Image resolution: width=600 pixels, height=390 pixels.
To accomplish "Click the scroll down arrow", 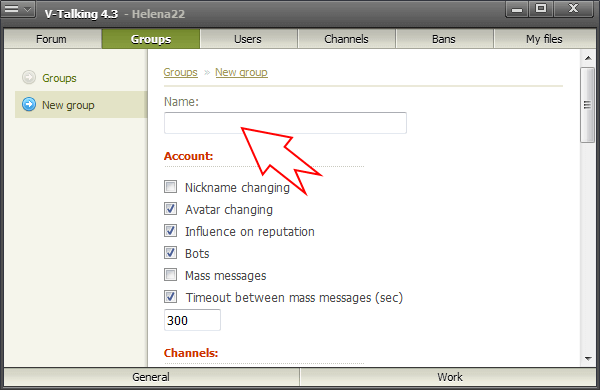I will pyautogui.click(x=588, y=359).
